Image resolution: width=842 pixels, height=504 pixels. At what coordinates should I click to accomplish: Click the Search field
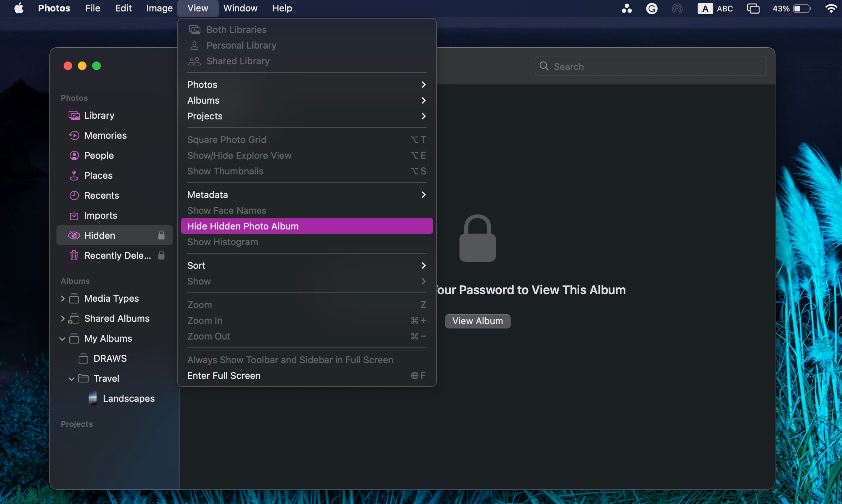click(x=650, y=66)
